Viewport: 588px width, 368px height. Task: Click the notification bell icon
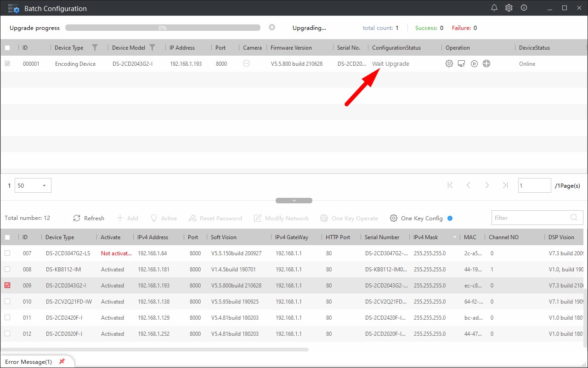point(494,8)
